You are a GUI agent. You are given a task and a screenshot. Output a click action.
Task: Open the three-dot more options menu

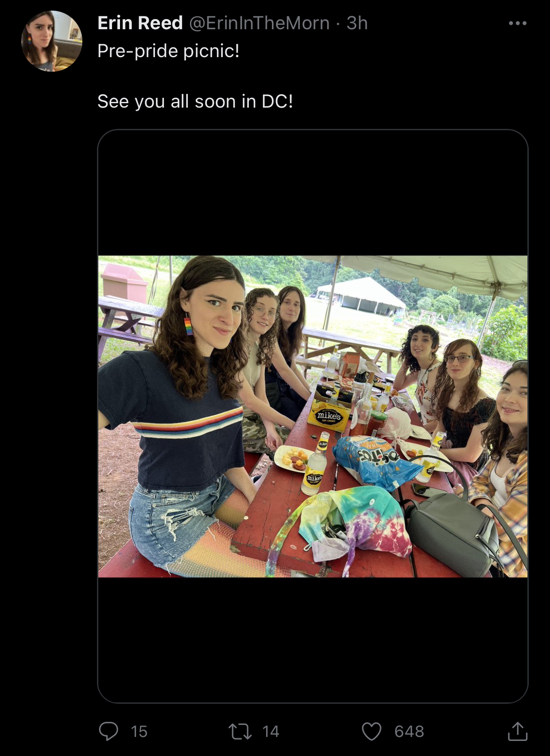pyautogui.click(x=517, y=23)
